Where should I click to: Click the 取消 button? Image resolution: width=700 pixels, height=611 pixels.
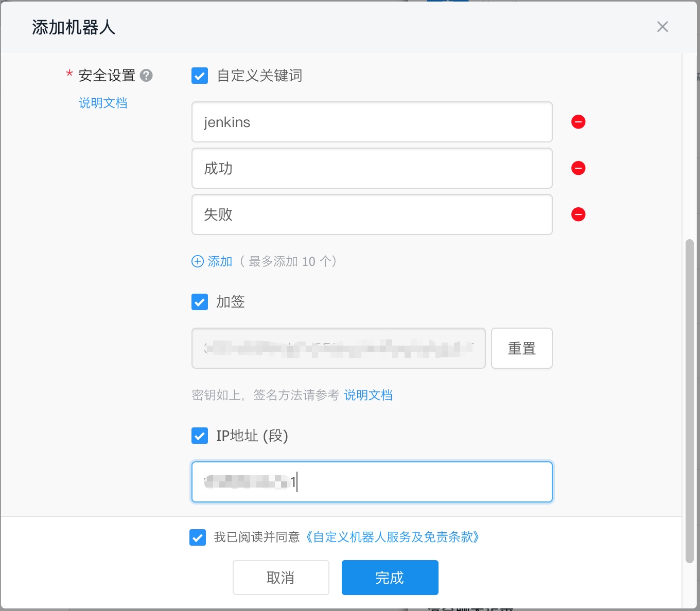pos(281,578)
